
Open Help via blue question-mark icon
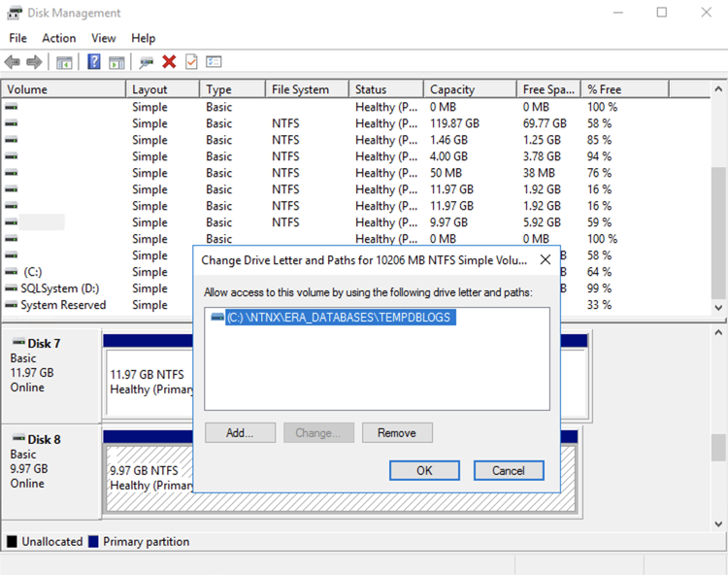(94, 61)
